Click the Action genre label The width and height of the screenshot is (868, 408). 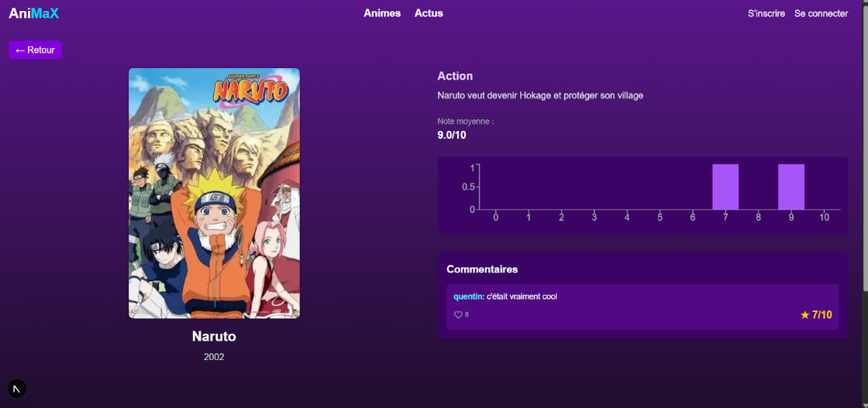click(x=455, y=77)
